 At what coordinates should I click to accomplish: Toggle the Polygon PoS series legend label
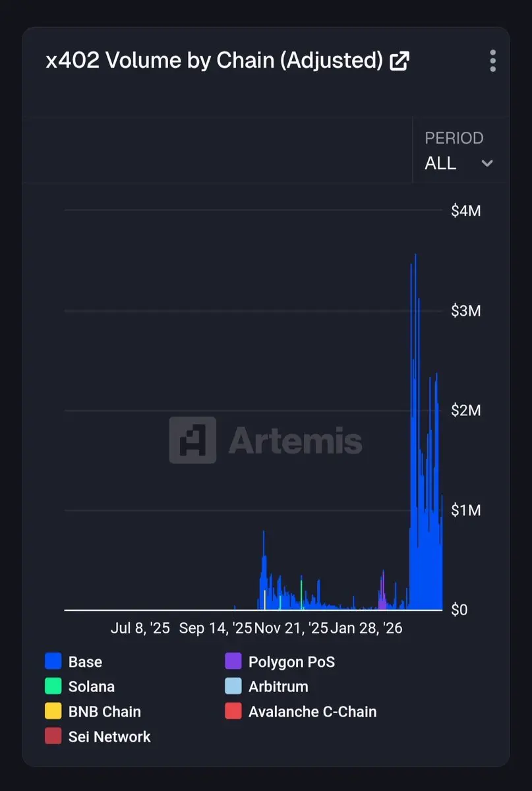click(291, 662)
